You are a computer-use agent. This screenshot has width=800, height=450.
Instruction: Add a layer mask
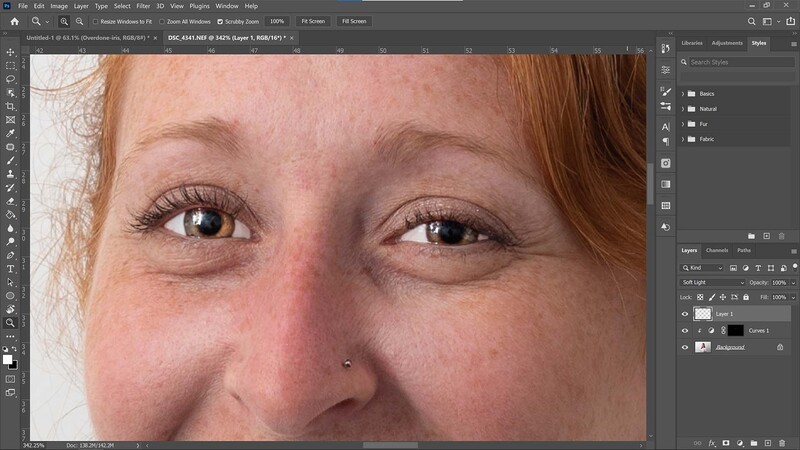pyautogui.click(x=726, y=443)
